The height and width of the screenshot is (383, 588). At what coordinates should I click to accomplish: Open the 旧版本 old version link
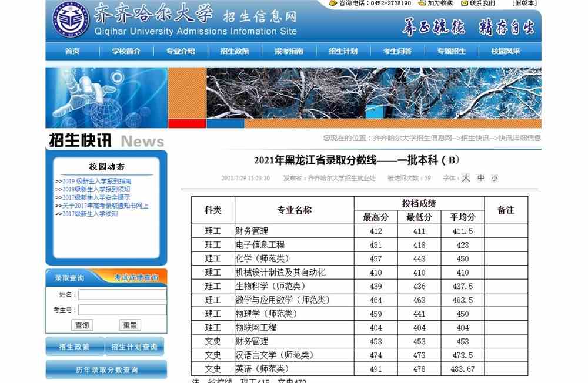pyautogui.click(x=524, y=3)
